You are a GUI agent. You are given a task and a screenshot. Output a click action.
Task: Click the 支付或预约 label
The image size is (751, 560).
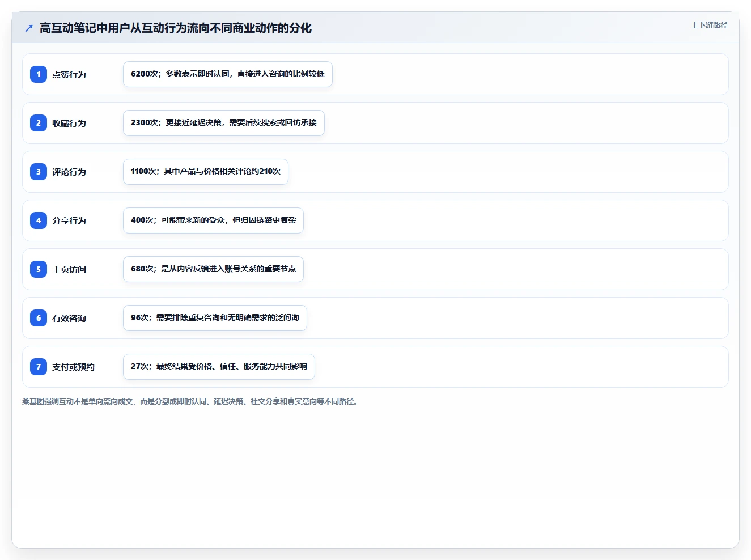click(x=73, y=367)
